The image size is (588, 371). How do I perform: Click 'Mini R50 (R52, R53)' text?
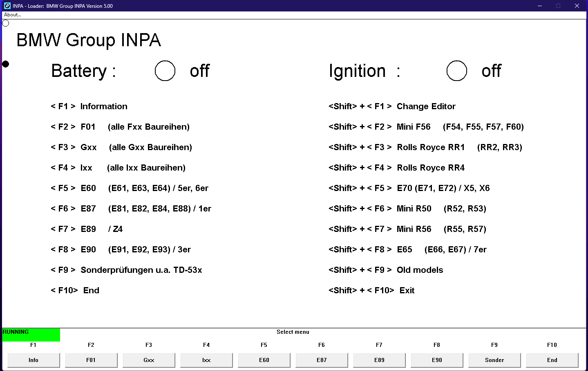pyautogui.click(x=442, y=209)
